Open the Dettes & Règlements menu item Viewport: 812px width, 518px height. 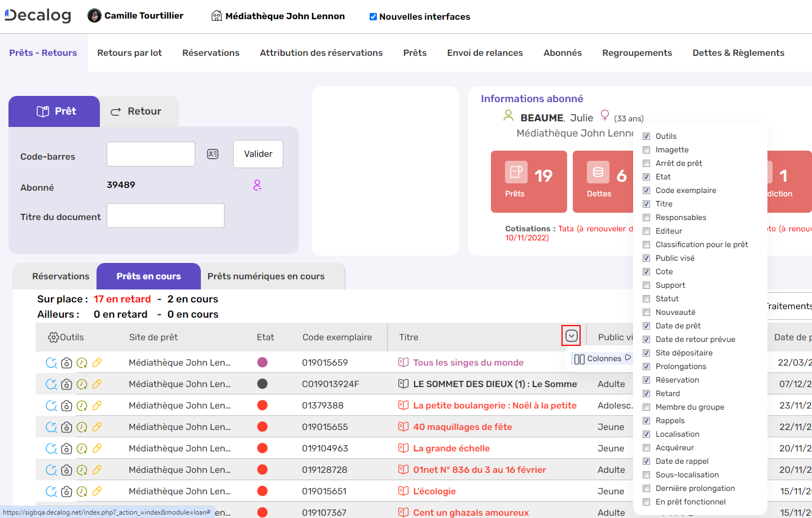click(x=738, y=52)
